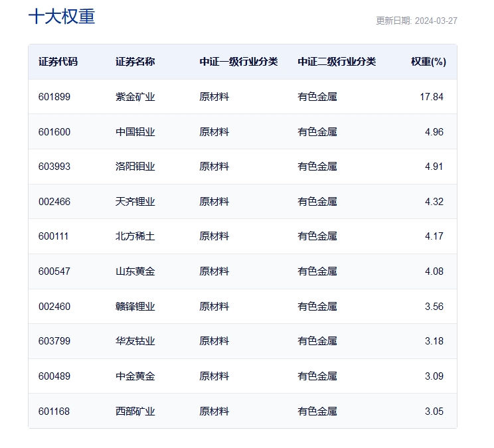Click 有色金属 in the 山东黄金 row
Screen dimensions: 494x448
pyautogui.click(x=317, y=271)
